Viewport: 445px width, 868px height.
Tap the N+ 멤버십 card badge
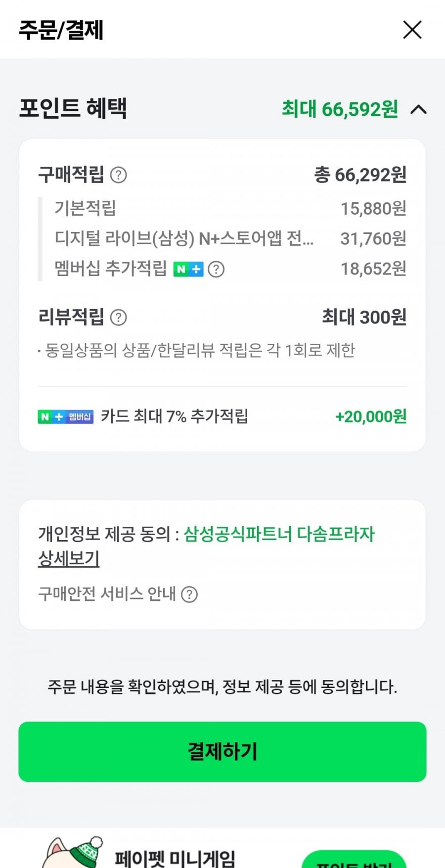65,417
